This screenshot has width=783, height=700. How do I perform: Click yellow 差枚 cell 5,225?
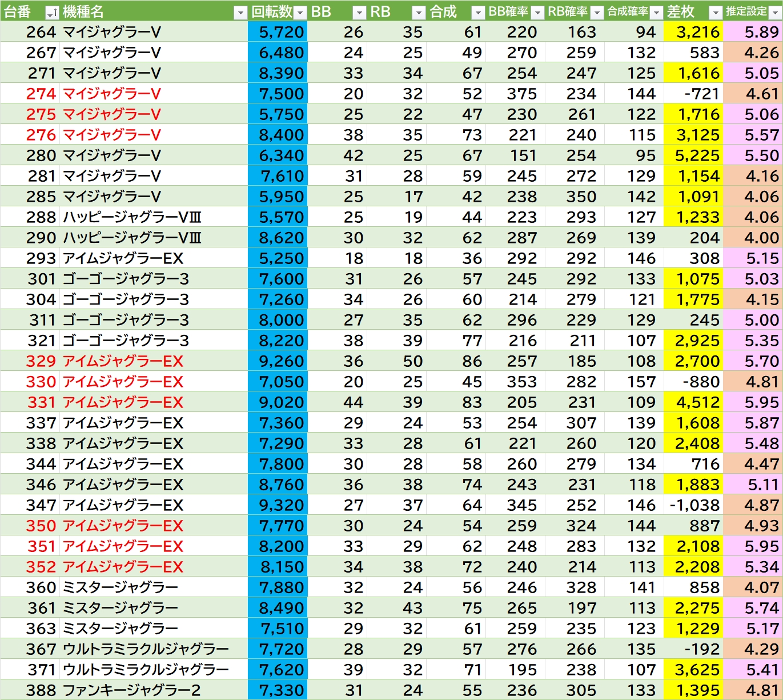(693, 155)
